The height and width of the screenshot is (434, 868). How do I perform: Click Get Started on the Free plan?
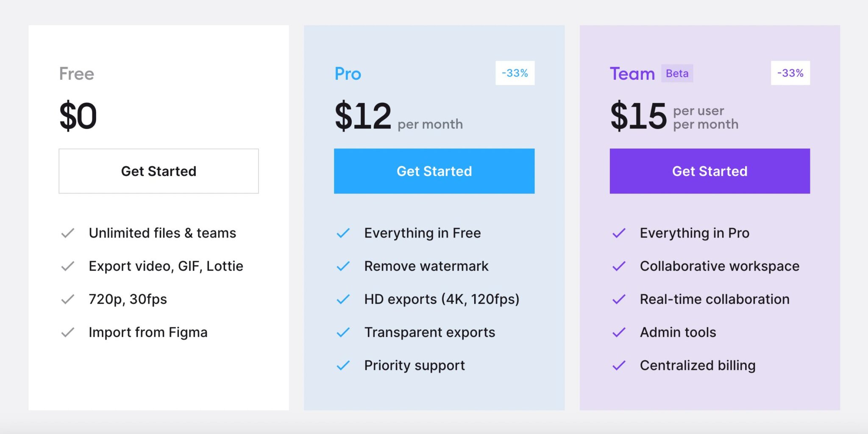[159, 171]
